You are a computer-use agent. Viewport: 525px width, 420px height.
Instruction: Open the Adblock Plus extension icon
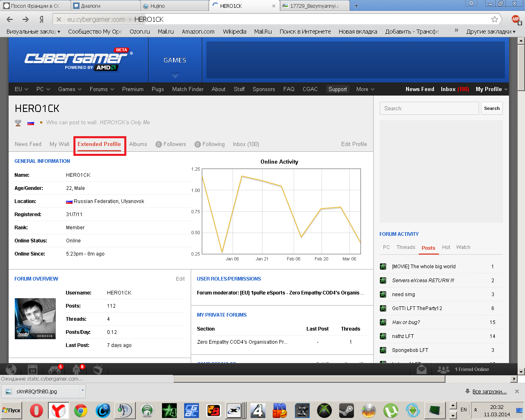click(516, 19)
